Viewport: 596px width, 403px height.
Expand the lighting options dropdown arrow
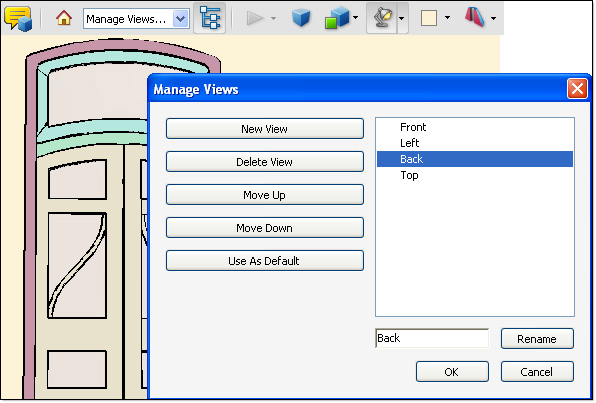[402, 18]
